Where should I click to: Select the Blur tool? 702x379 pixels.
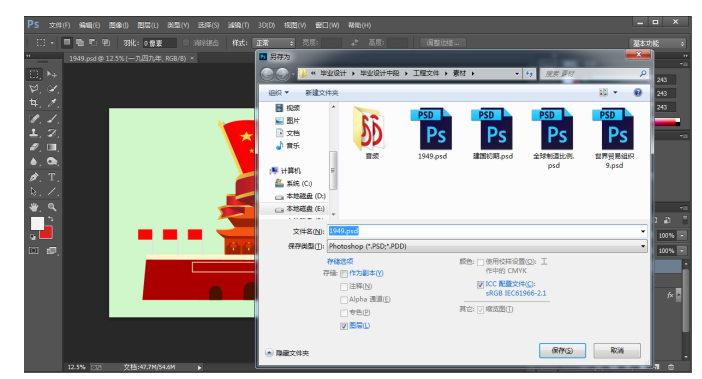[34, 162]
